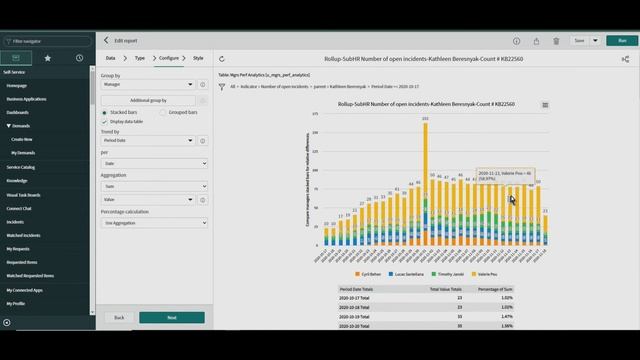
Task: Click the share report icon
Action: coord(536,41)
